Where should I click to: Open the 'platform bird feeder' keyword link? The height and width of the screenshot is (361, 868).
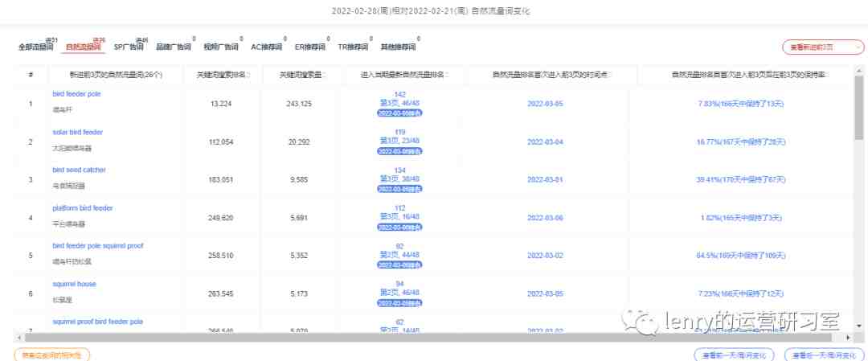tap(83, 208)
